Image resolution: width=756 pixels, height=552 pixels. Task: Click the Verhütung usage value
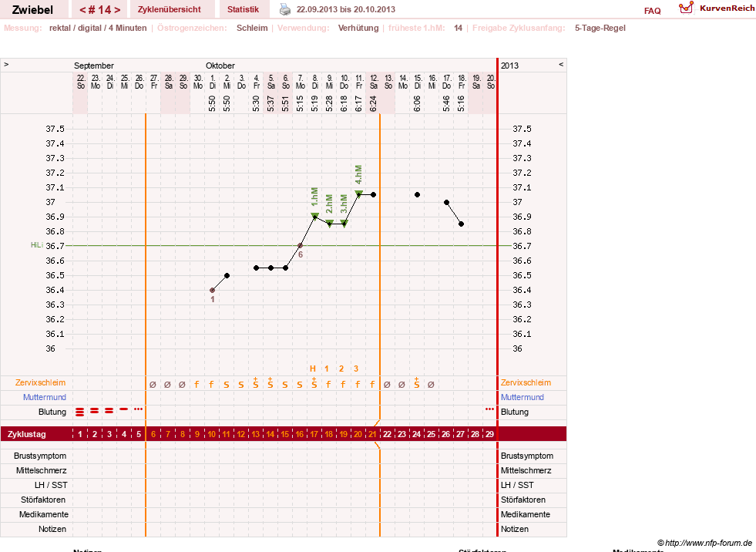click(x=358, y=28)
